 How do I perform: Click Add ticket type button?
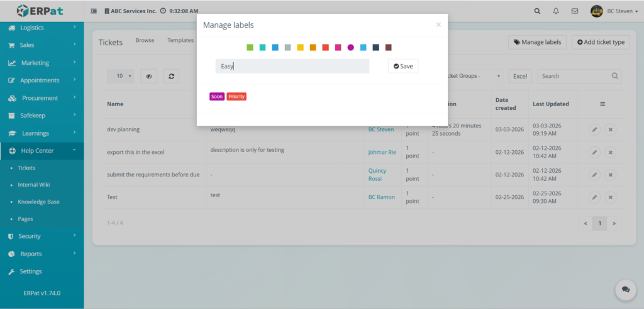[601, 42]
